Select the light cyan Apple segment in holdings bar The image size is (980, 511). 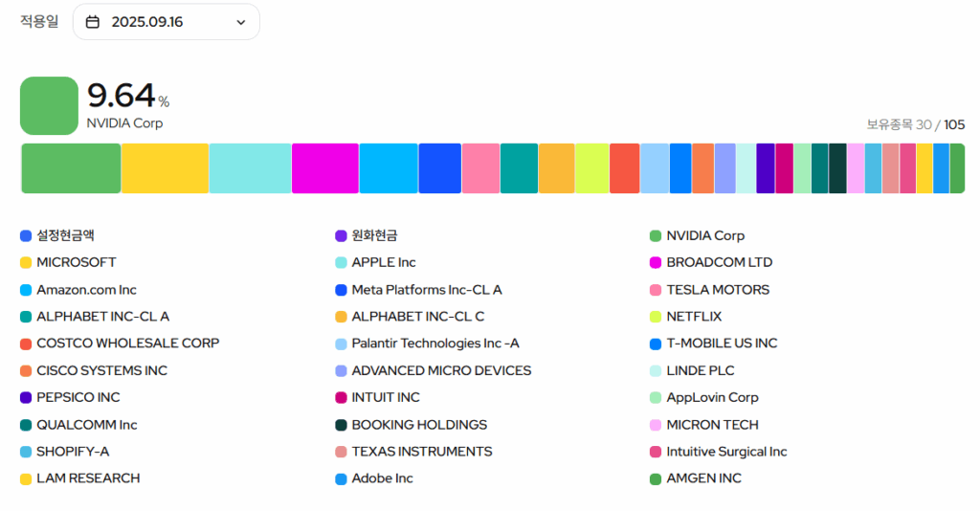point(250,168)
